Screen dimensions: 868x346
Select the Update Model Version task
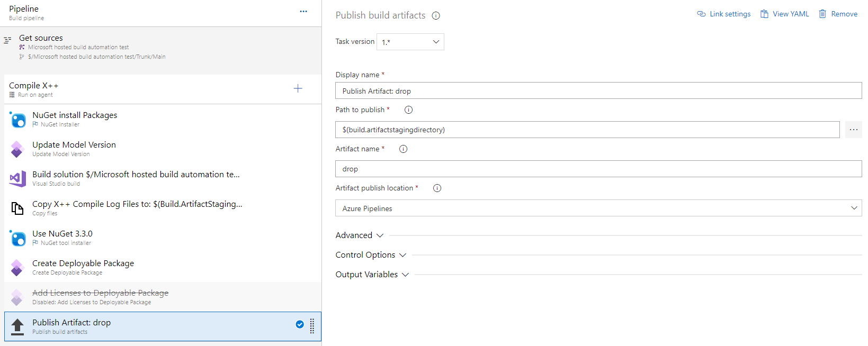pos(163,149)
